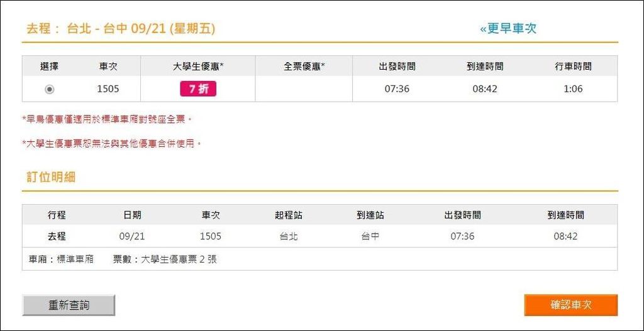The width and height of the screenshot is (644, 331).
Task: Click the 訂位明細 section heading
Action: pos(51,177)
